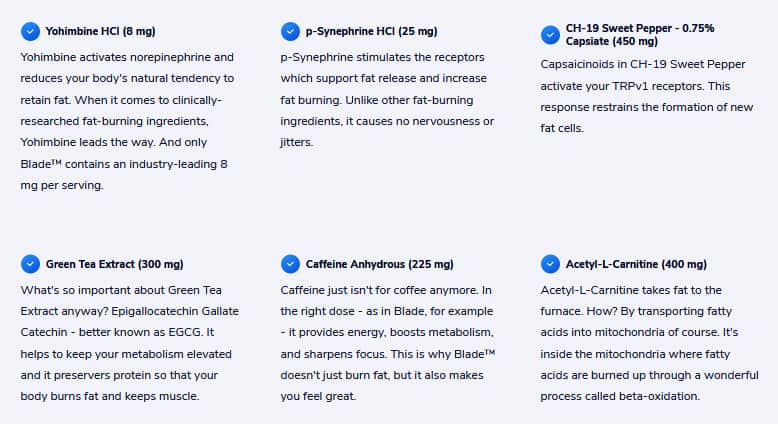Screen dimensions: 778x424
Task: Click the Caffeine Anhydrous (225 mg) title
Action: click(380, 264)
